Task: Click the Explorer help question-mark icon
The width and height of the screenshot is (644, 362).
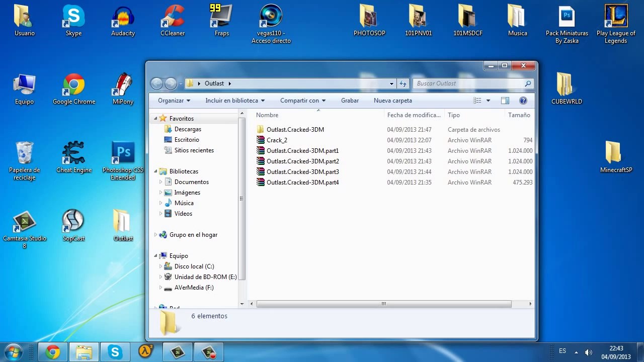Action: (523, 101)
